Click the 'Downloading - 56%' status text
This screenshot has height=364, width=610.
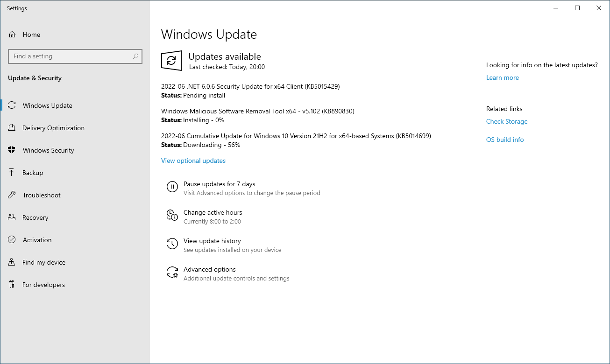coord(212,145)
